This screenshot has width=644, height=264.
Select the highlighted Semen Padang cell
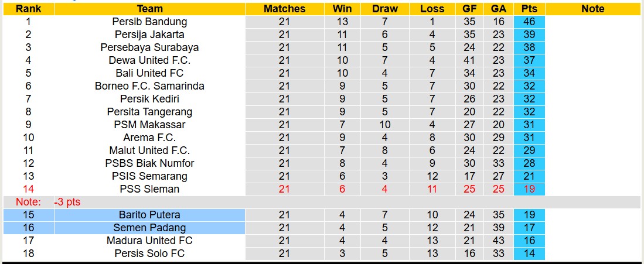[149, 228]
